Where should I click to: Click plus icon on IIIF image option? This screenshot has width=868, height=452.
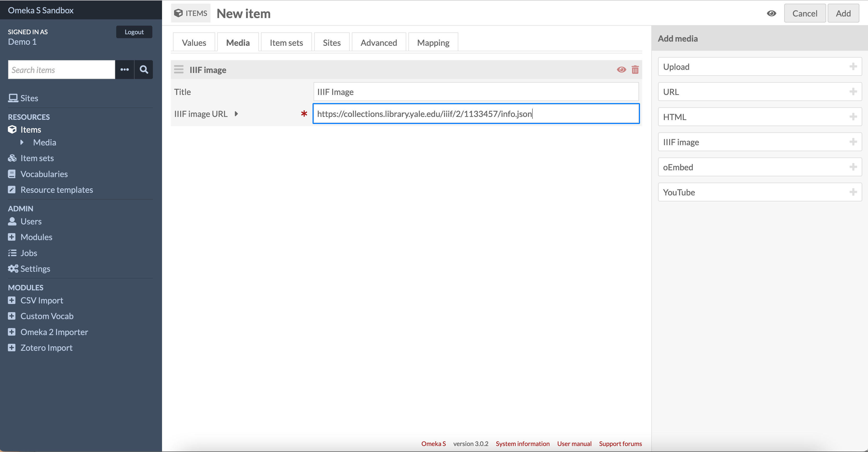pos(853,142)
